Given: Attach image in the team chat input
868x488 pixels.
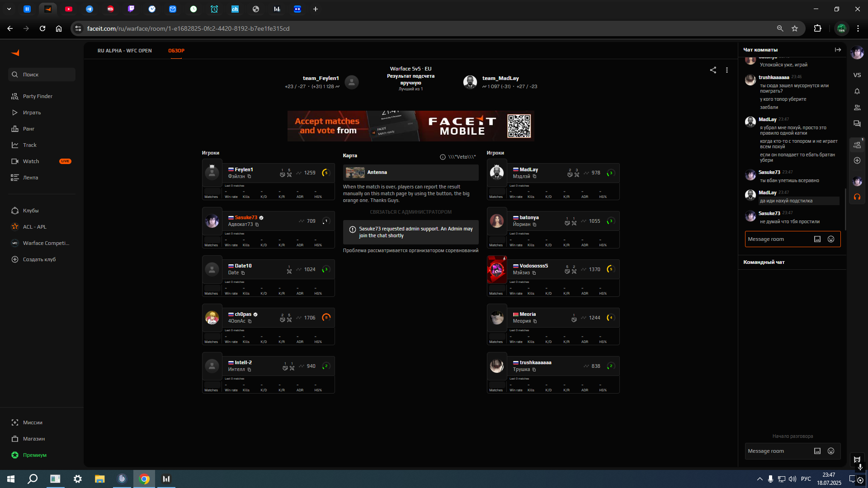Looking at the screenshot, I should [x=817, y=451].
